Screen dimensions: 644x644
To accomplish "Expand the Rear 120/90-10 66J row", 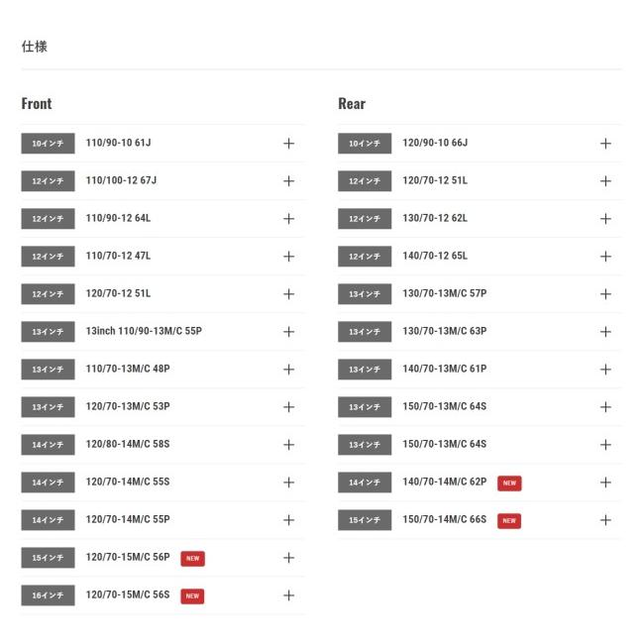I will (605, 144).
